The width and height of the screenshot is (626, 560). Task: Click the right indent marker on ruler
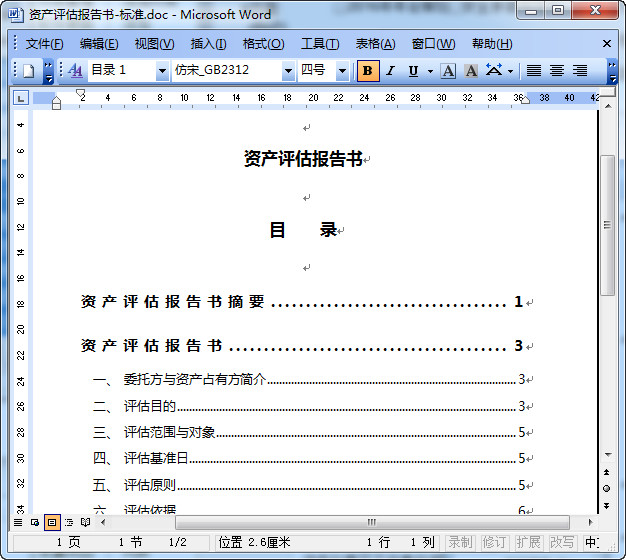525,100
